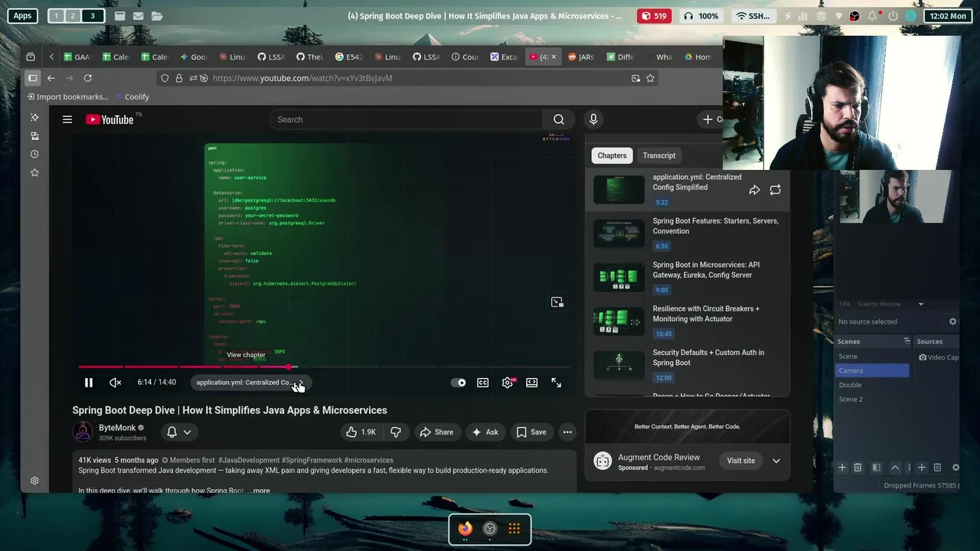Select the Transcript tab
This screenshot has width=980, height=551.
tap(659, 155)
